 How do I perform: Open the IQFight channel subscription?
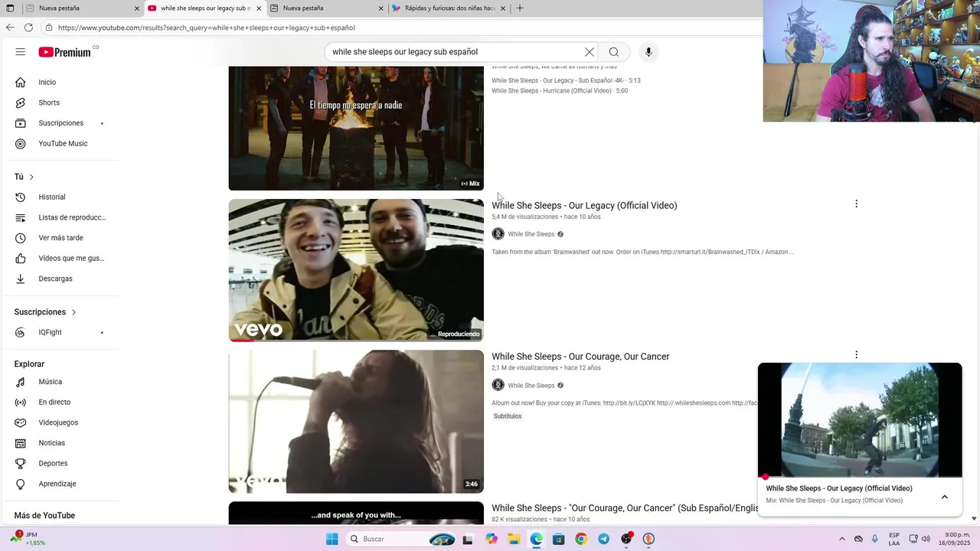point(60,332)
